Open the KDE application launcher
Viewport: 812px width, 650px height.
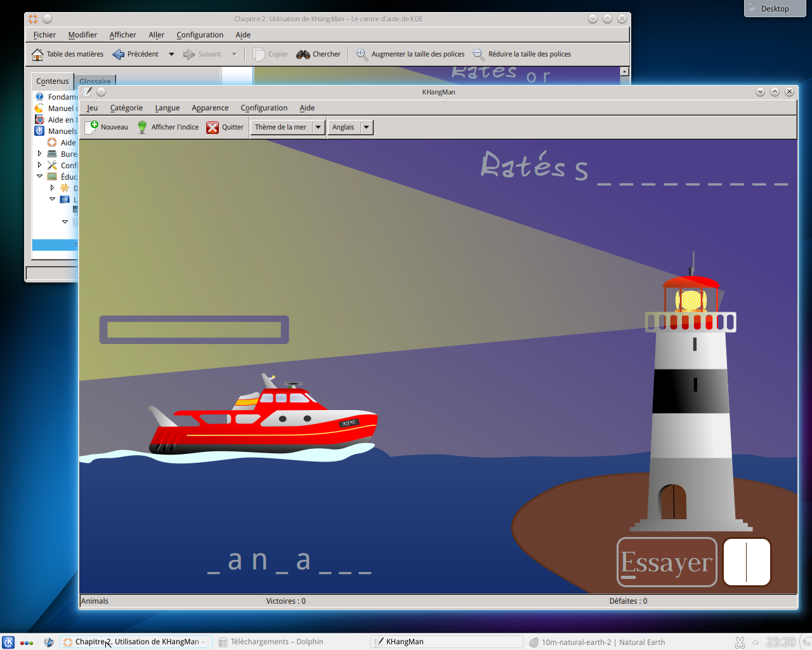tap(8, 642)
